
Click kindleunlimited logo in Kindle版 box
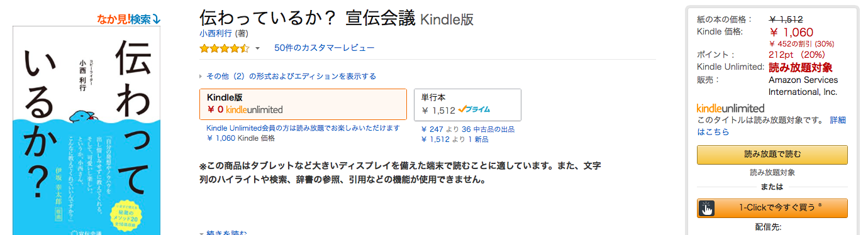(x=254, y=110)
